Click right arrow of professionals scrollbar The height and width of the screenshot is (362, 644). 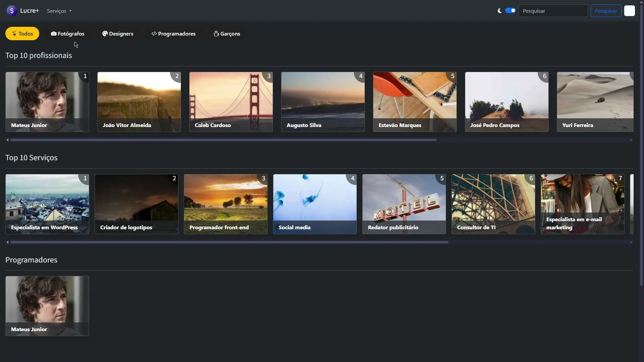[631, 140]
